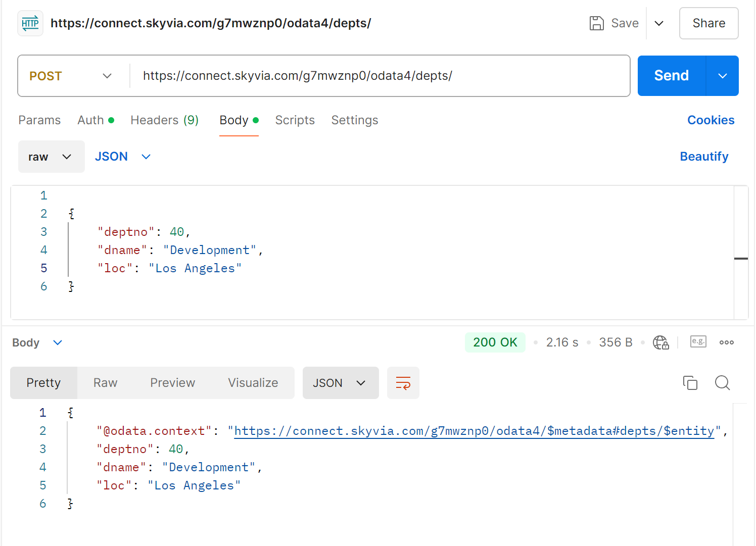Click the network globe lock icon
This screenshot has height=546, width=756.
click(660, 342)
